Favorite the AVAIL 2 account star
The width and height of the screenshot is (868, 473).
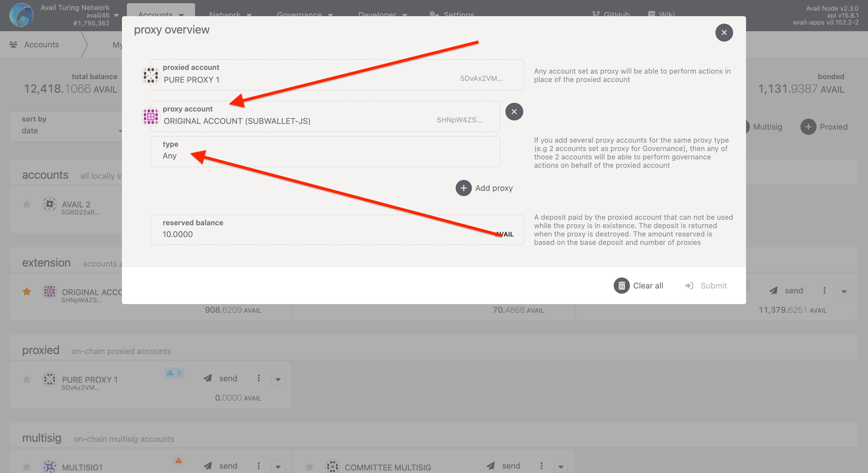click(x=27, y=204)
